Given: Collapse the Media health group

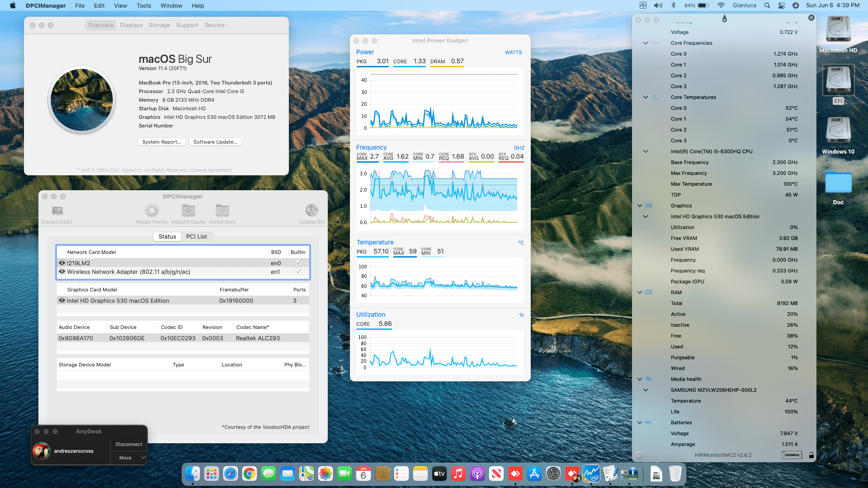Looking at the screenshot, I should [x=640, y=379].
